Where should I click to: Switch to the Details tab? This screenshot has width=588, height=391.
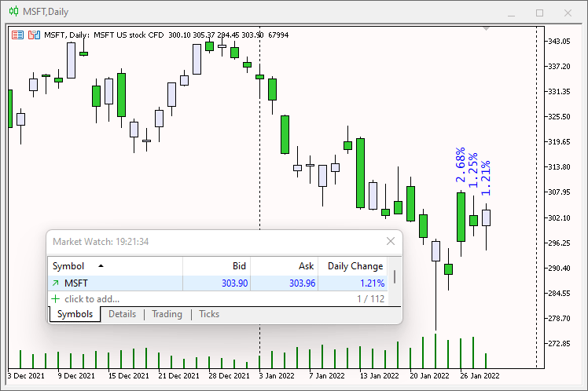[x=122, y=314]
